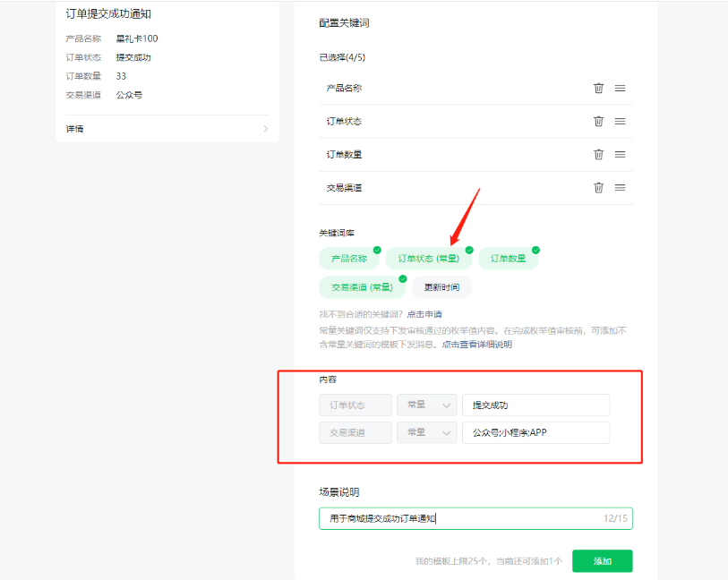Click drag handle beside 产品名称
728x580 pixels.
point(620,88)
